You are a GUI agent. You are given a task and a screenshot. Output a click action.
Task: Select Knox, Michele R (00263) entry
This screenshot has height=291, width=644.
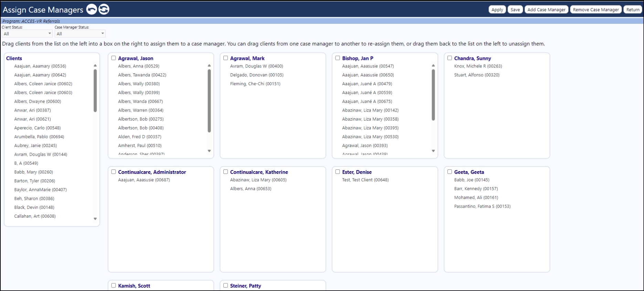click(x=478, y=66)
